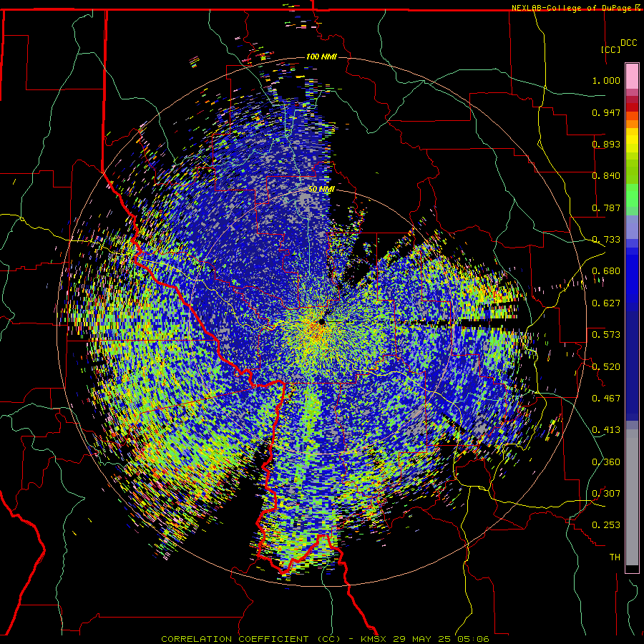Click the 0.573 scale value

tap(606, 335)
